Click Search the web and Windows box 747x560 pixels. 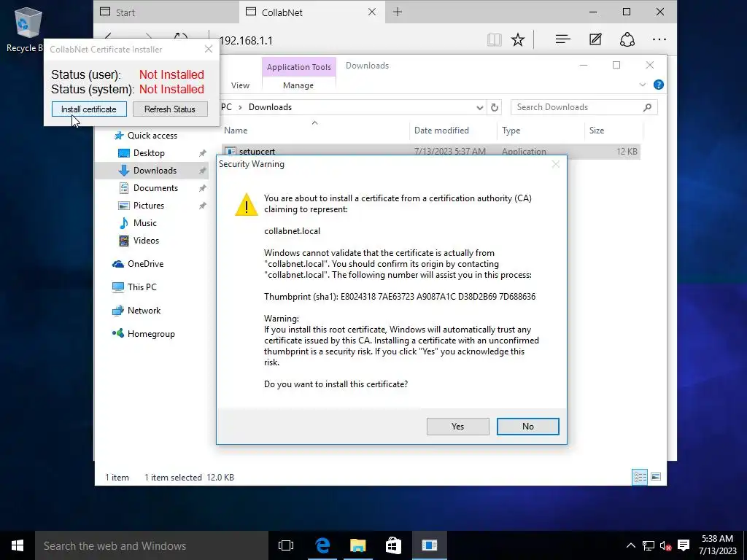point(152,545)
